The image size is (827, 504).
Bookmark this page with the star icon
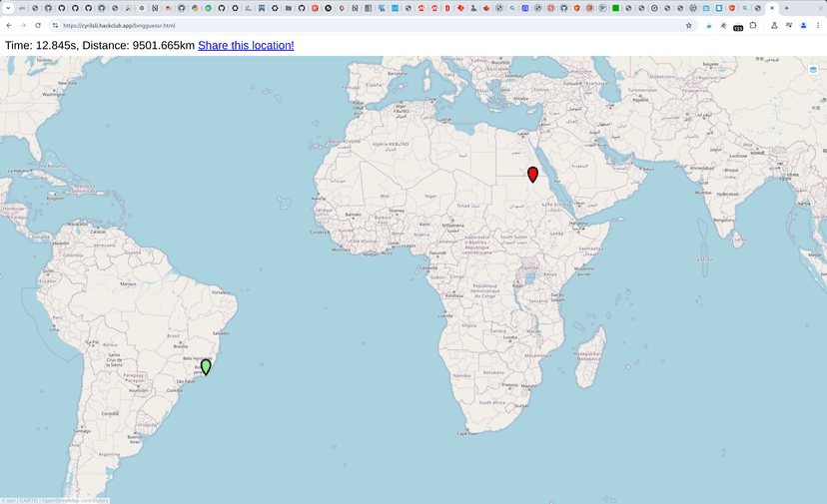coord(688,26)
